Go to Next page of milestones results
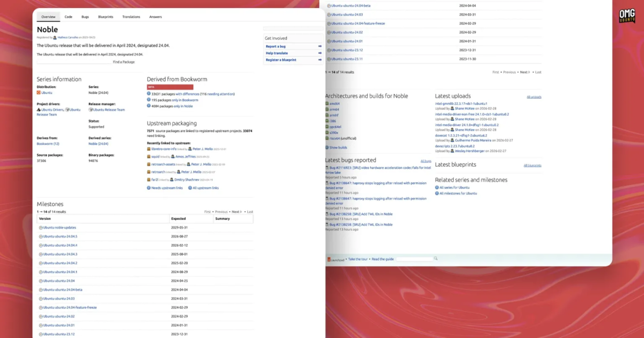This screenshot has width=644, height=338. click(237, 212)
